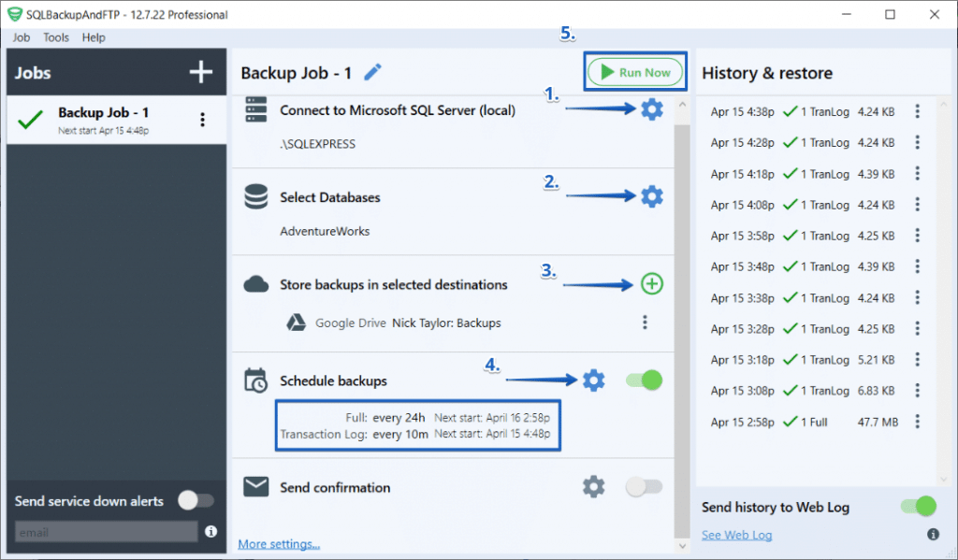Screen dimensions: 958x560
Task: Click info icon next to email field
Action: 210,532
